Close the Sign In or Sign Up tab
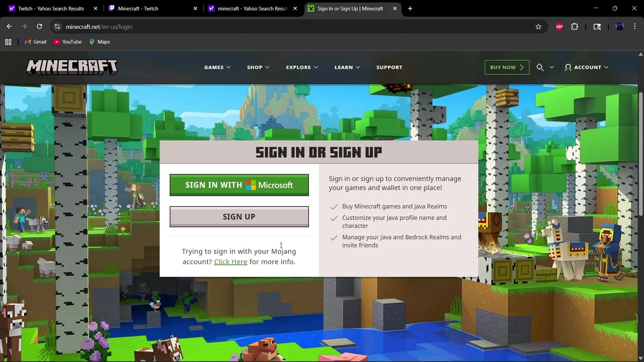This screenshot has height=362, width=644. tap(395, 9)
